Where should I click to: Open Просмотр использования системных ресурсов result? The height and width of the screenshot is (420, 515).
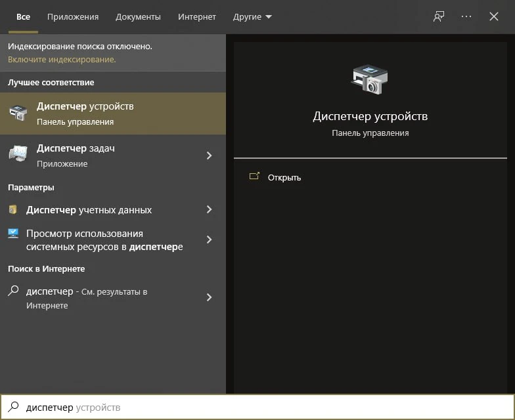[x=113, y=240]
